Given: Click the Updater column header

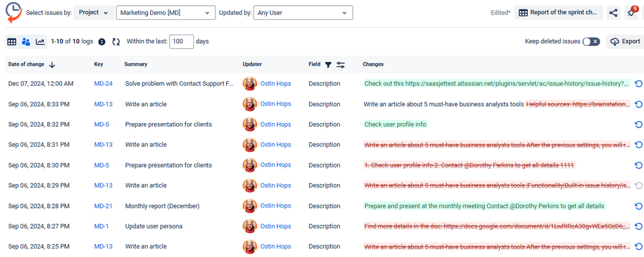Looking at the screenshot, I should (x=252, y=64).
